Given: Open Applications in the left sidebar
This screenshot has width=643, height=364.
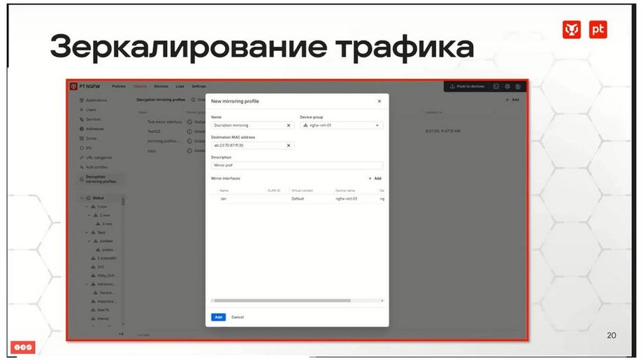Looking at the screenshot, I should [93, 100].
